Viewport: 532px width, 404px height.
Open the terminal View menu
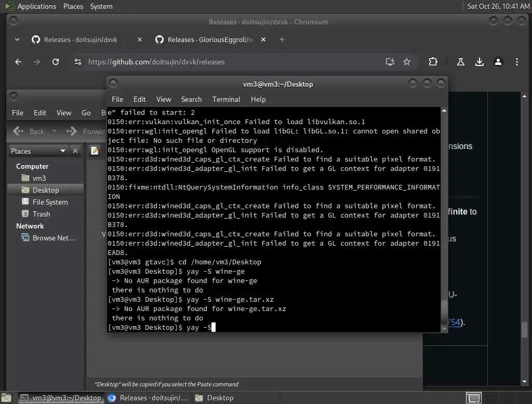[164, 99]
